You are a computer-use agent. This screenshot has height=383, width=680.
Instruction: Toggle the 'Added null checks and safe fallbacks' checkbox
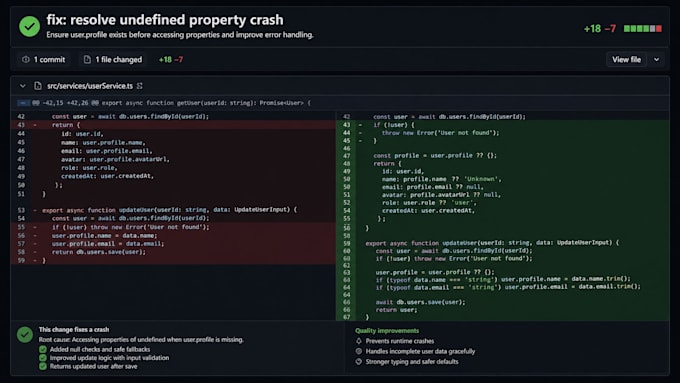click(x=42, y=349)
